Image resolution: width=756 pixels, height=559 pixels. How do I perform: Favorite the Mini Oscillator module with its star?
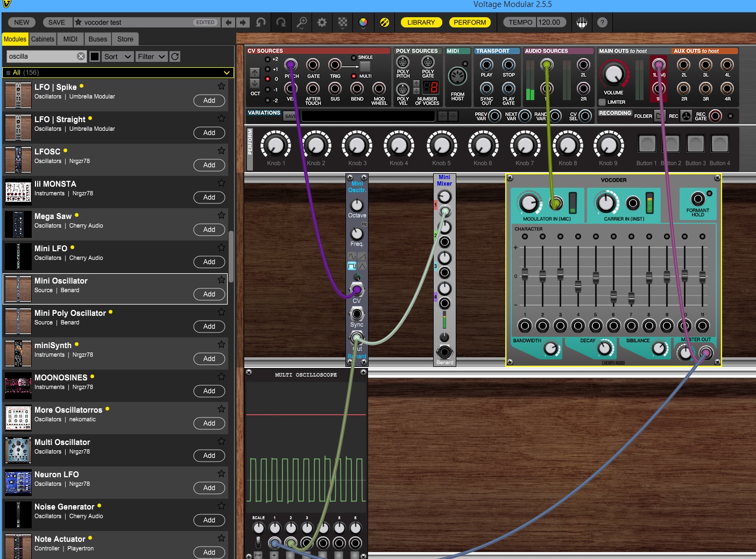(x=221, y=280)
